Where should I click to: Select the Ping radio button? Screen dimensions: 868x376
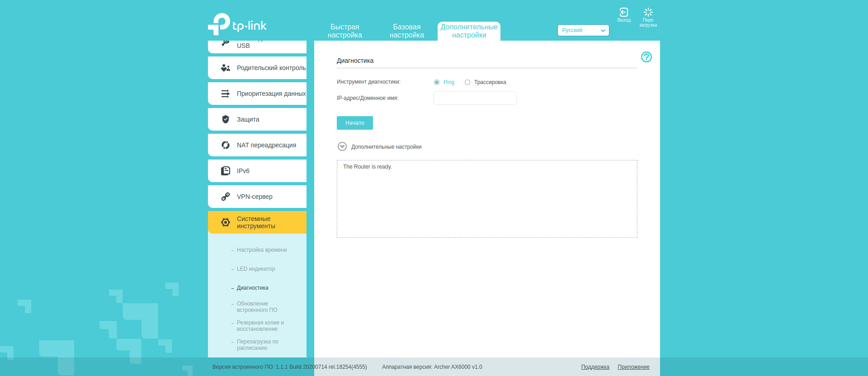[437, 82]
